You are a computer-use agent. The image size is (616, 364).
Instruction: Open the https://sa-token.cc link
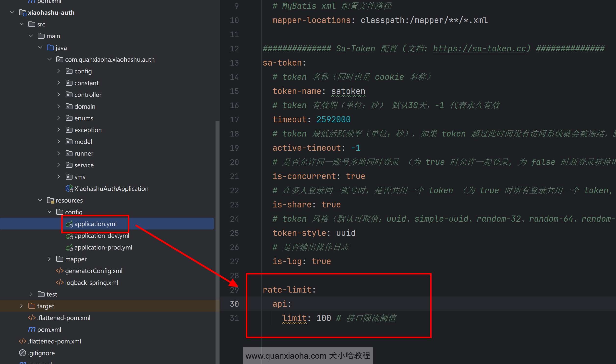[479, 49]
